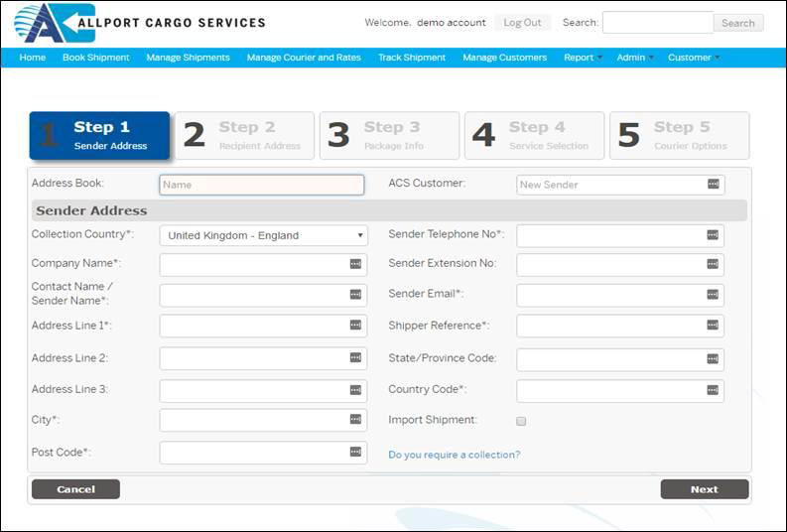Open Track Shipment in navigation bar
The height and width of the screenshot is (532, 787).
pos(411,58)
